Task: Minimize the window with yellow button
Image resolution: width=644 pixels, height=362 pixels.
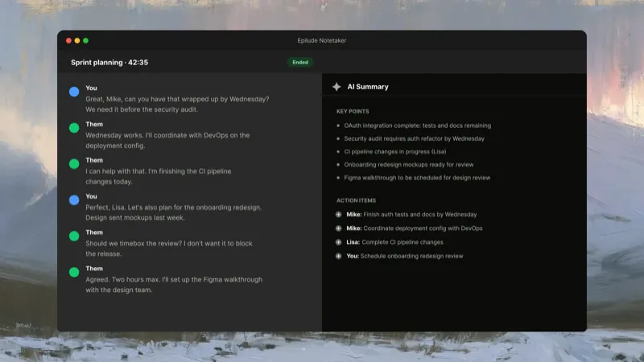Action: (x=77, y=41)
